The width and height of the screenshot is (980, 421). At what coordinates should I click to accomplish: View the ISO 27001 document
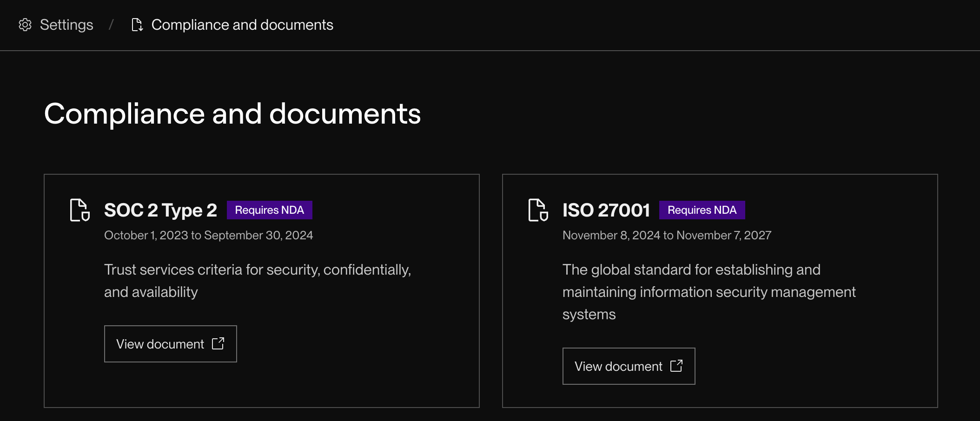629,366
